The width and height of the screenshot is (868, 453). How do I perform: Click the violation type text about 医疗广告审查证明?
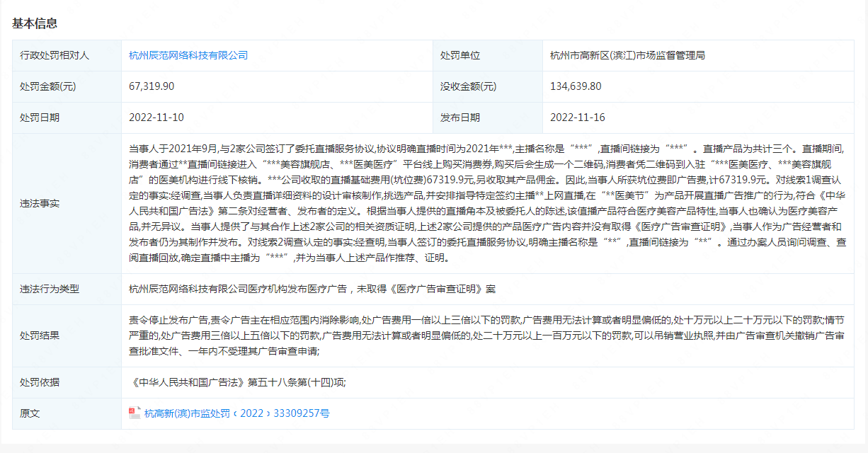pyautogui.click(x=312, y=289)
